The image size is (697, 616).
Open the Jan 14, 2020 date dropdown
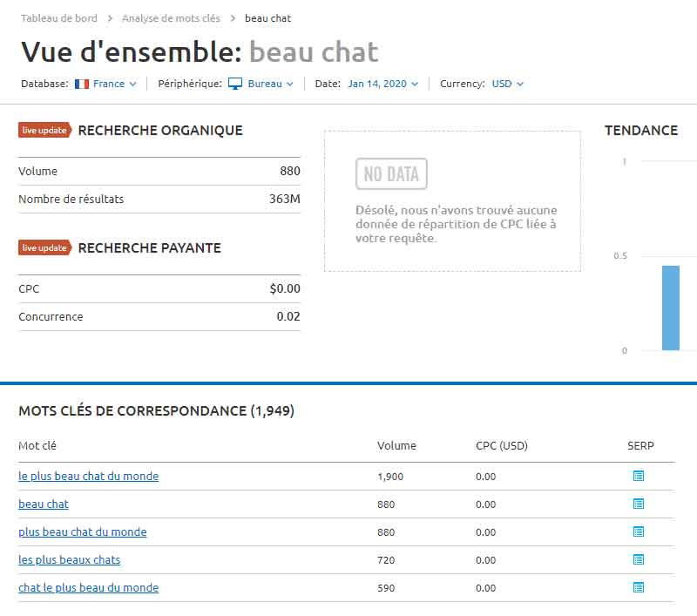[x=382, y=84]
